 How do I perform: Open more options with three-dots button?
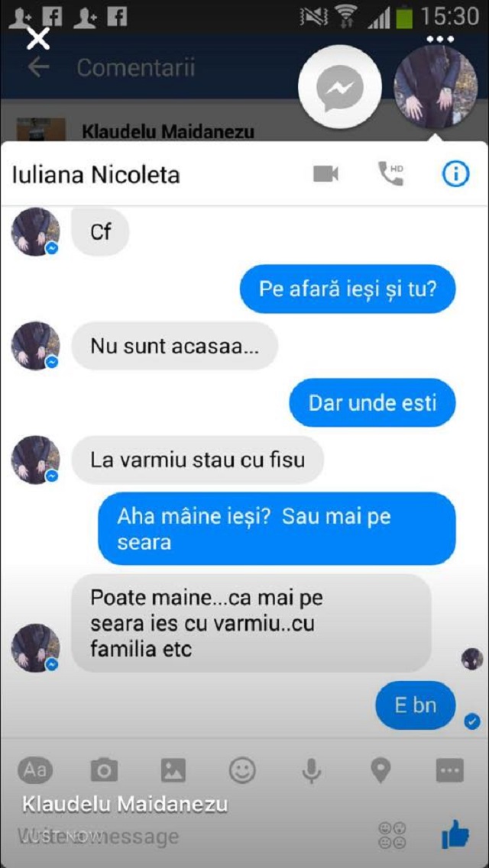click(450, 770)
